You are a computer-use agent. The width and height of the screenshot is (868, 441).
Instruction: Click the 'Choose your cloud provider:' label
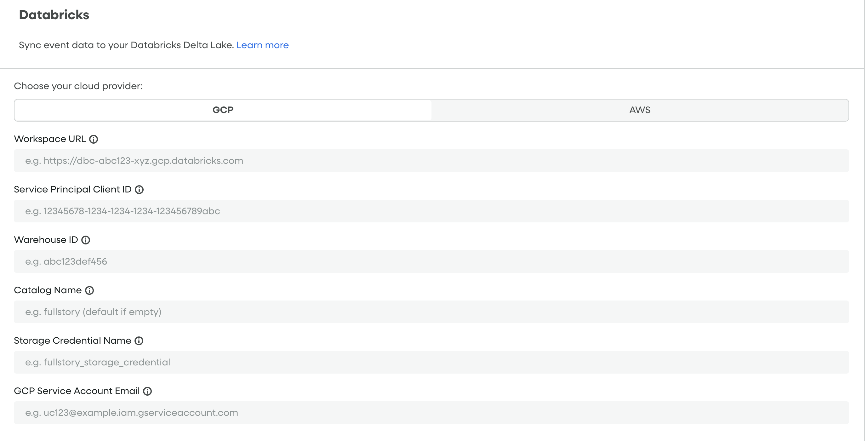tap(78, 86)
